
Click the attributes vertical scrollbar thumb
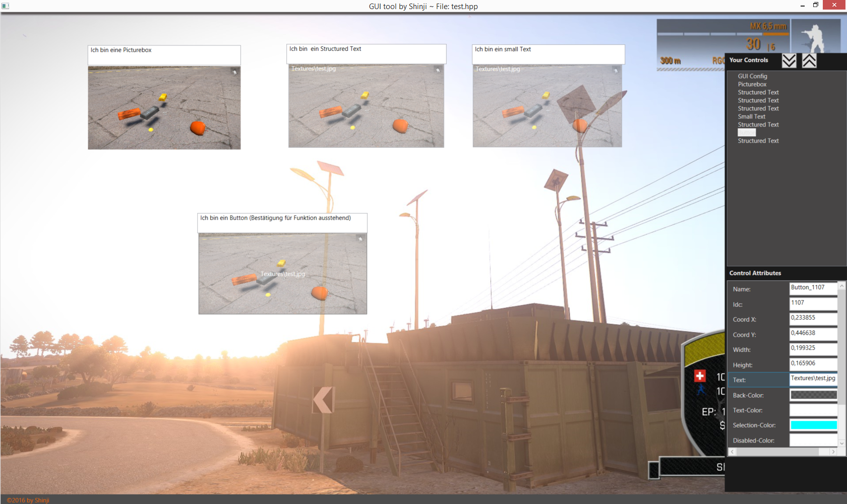(841, 348)
